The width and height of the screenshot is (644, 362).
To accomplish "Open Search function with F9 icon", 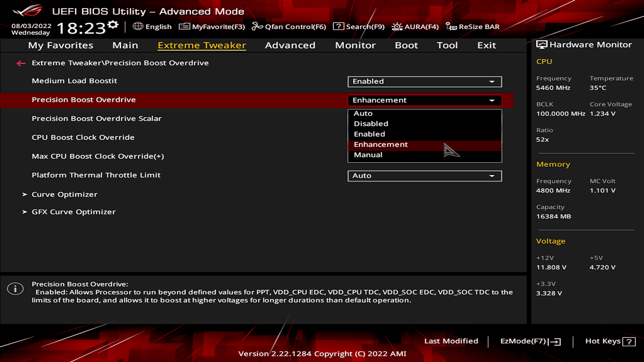I will pyautogui.click(x=359, y=26).
